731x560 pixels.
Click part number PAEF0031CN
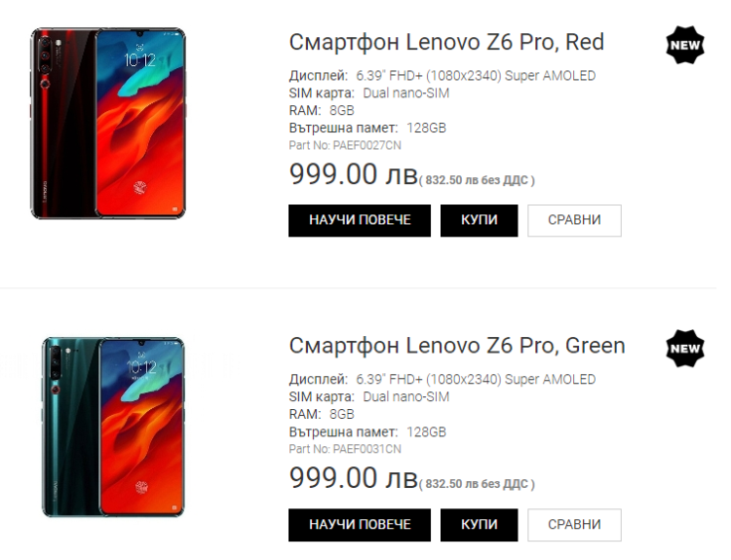coord(345,449)
